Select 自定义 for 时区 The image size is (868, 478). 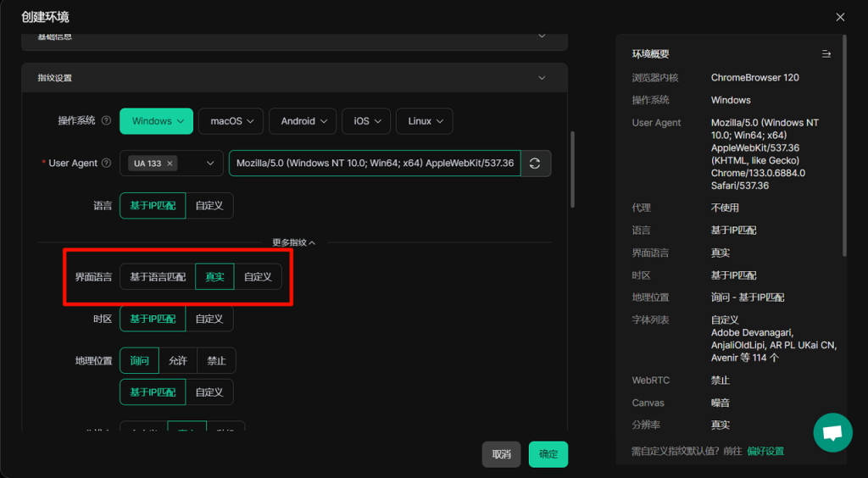pyautogui.click(x=209, y=319)
